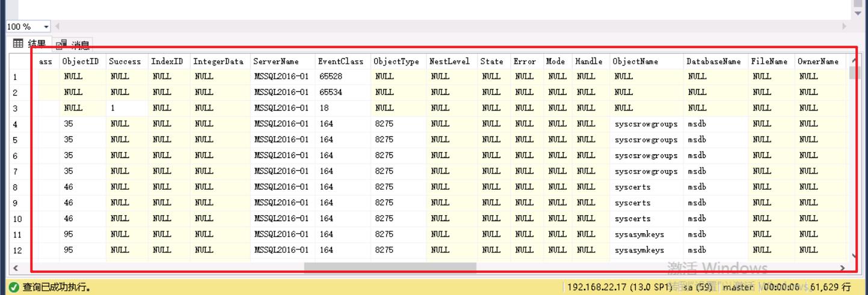Open the 100 % zoom dropdown
Screen dimensions: 868x295
[46, 27]
